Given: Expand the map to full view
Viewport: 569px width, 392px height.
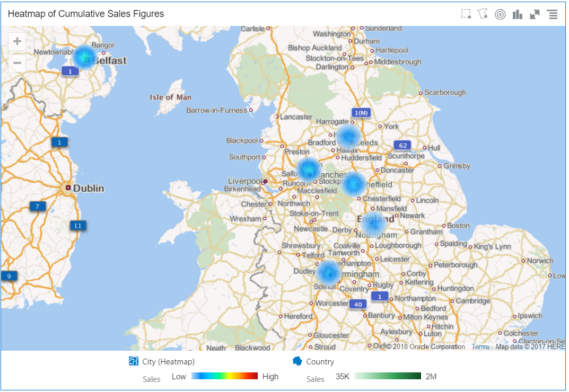Looking at the screenshot, I should 535,14.
